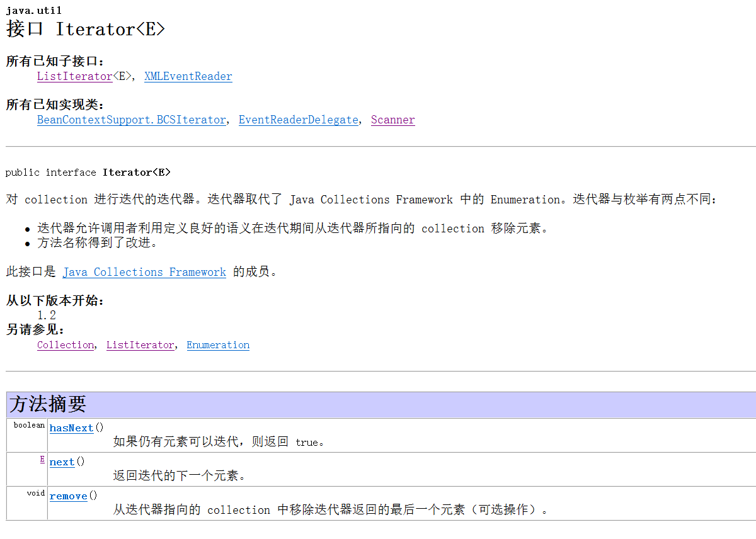Follow the Java Collections Framework link
The height and width of the screenshot is (539, 756).
[x=144, y=272]
